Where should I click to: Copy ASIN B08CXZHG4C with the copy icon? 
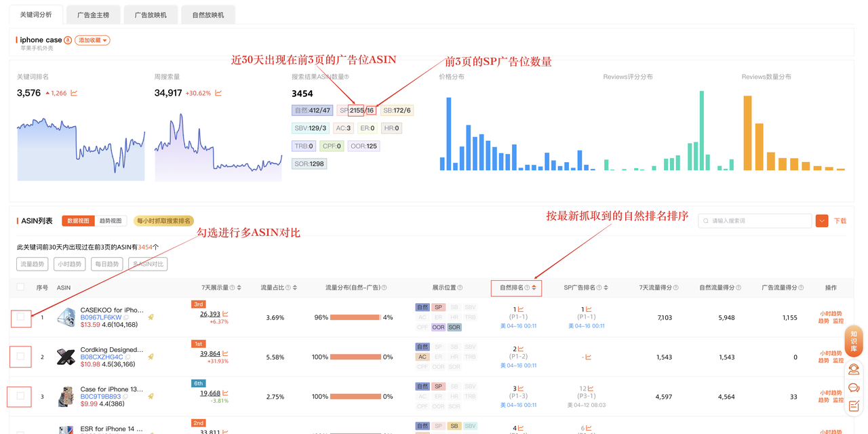pyautogui.click(x=128, y=357)
